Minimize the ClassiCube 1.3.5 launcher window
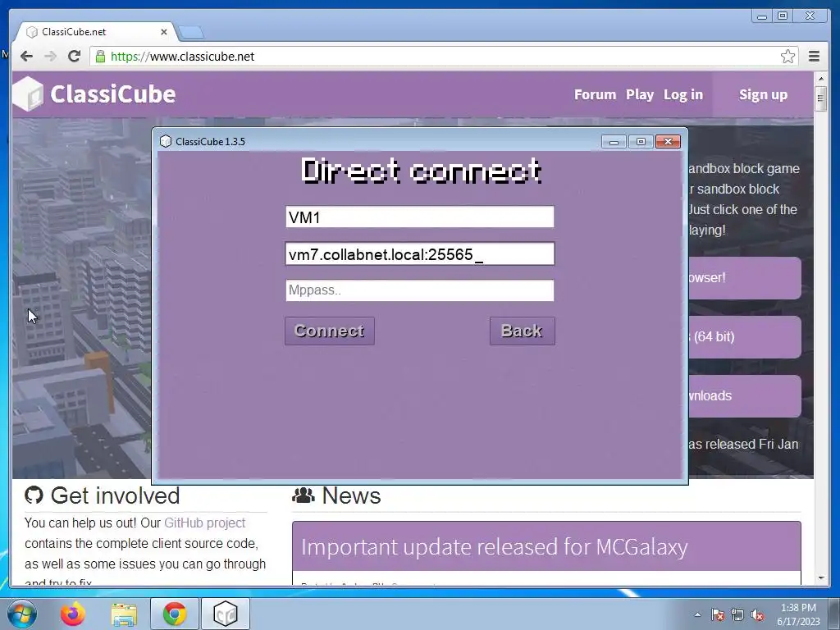The image size is (840, 630). click(x=614, y=141)
